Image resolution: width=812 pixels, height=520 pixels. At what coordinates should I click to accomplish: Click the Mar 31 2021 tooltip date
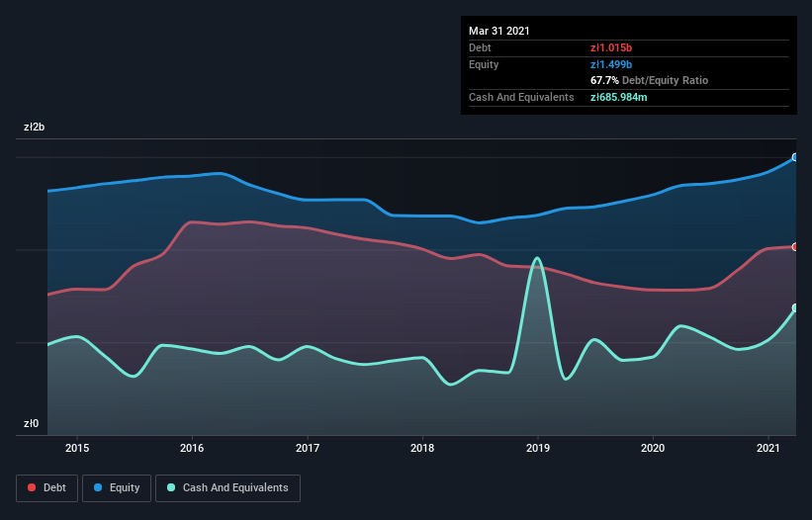coord(499,31)
